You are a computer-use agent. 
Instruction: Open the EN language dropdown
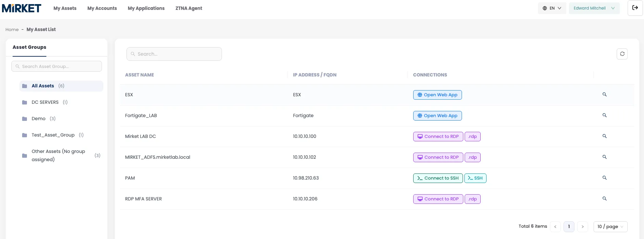click(x=552, y=8)
